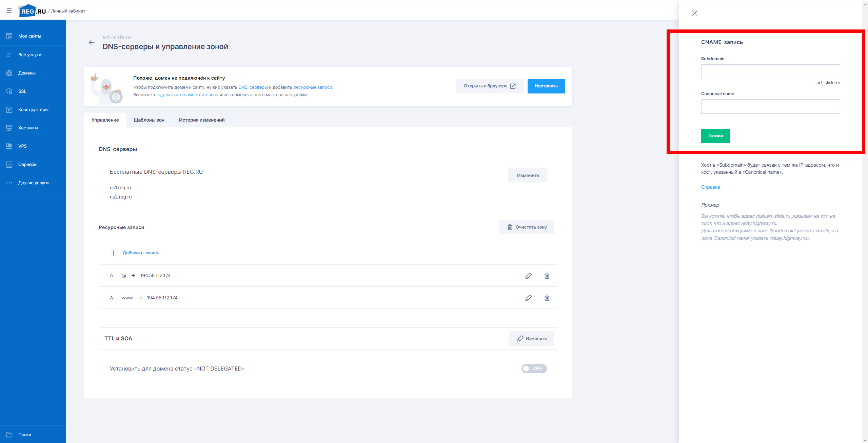This screenshot has width=868, height=443.
Task: Open the hamburger menu icon
Action: (x=9, y=11)
